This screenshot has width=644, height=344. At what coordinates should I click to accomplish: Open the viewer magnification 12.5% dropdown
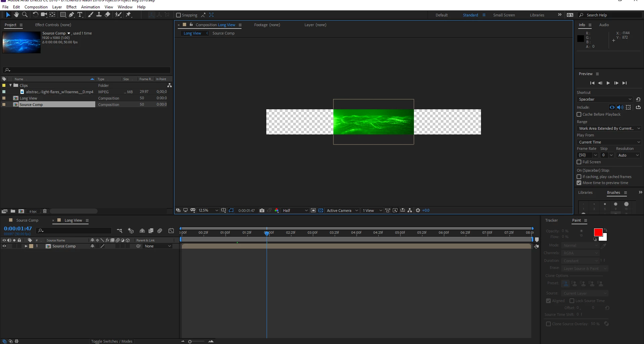tap(208, 211)
